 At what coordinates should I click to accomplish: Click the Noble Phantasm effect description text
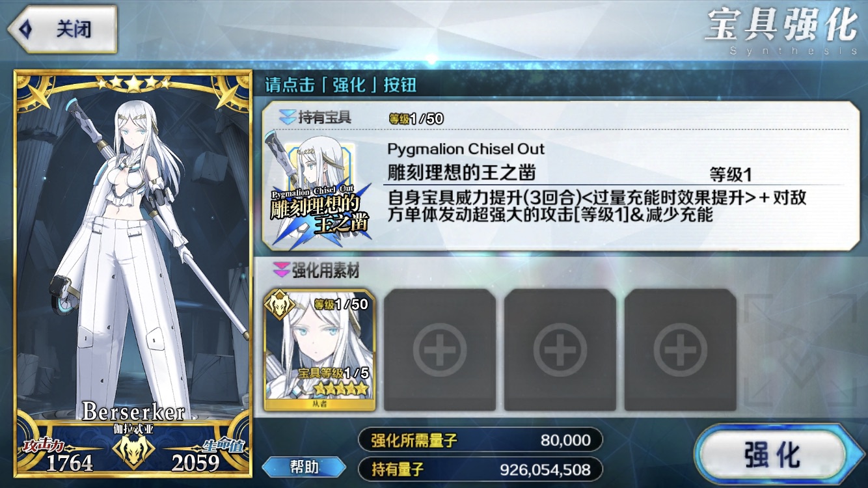[597, 206]
